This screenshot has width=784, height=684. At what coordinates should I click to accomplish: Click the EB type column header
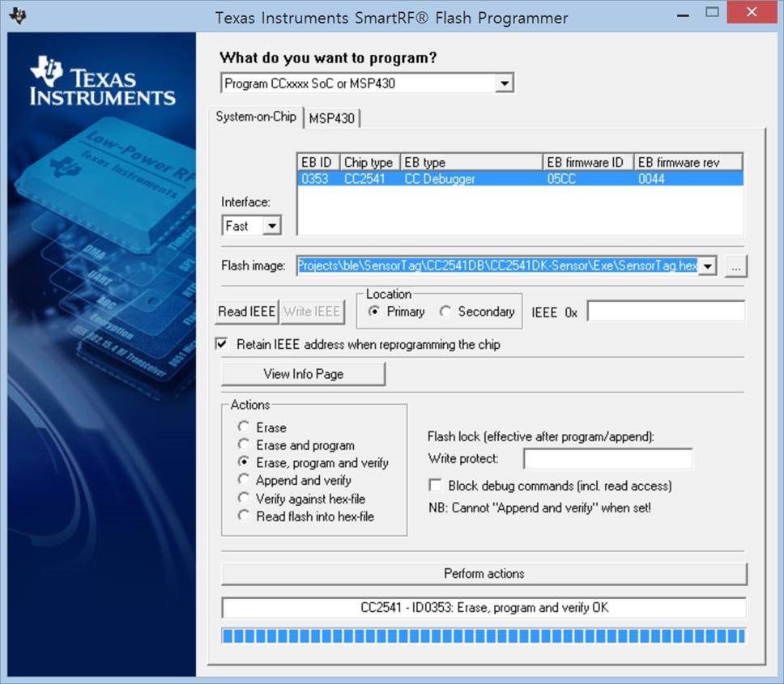coord(471,163)
